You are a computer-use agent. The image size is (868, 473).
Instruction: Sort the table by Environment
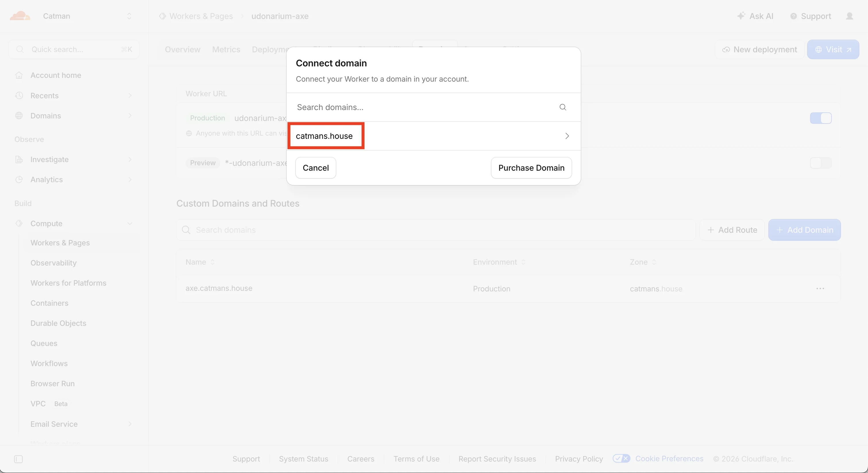pyautogui.click(x=499, y=262)
